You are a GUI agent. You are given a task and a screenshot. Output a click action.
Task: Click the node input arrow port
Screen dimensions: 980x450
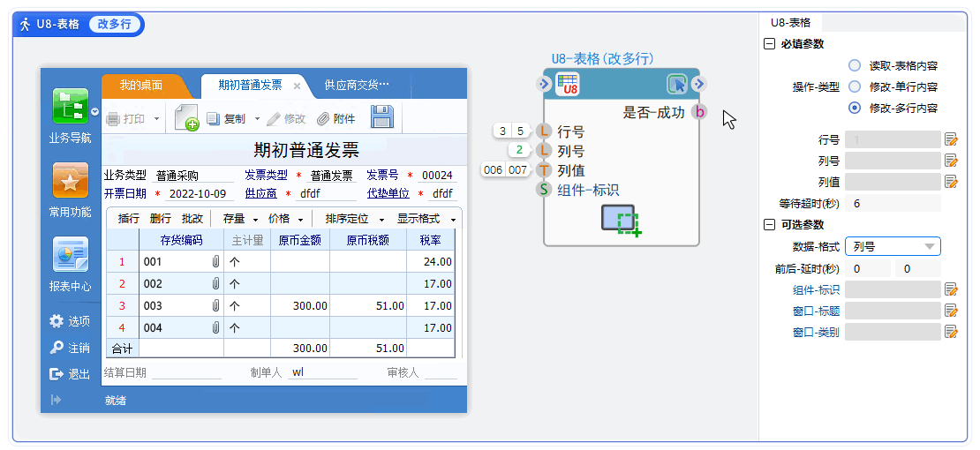pos(544,84)
